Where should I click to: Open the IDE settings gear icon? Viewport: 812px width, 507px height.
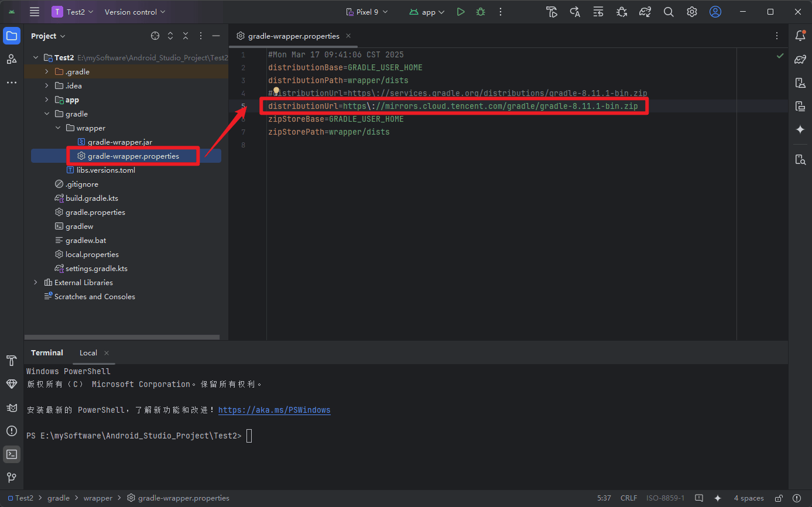(x=692, y=12)
